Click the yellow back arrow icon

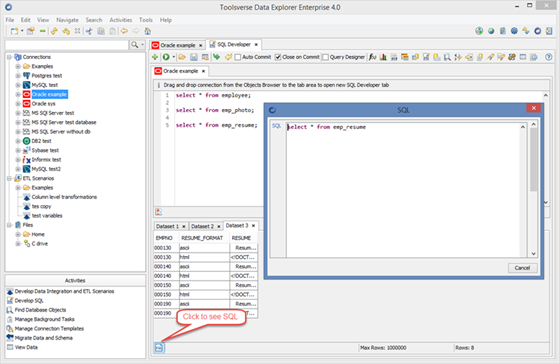(124, 31)
